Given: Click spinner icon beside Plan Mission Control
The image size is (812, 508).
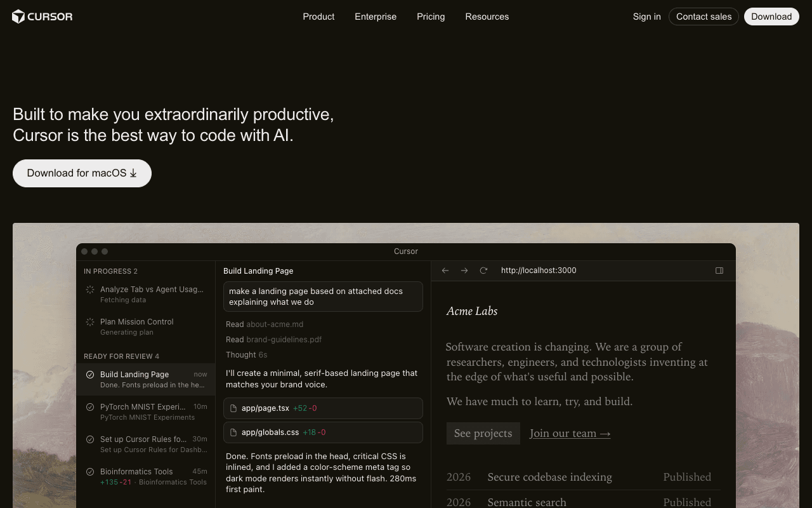Looking at the screenshot, I should [90, 322].
